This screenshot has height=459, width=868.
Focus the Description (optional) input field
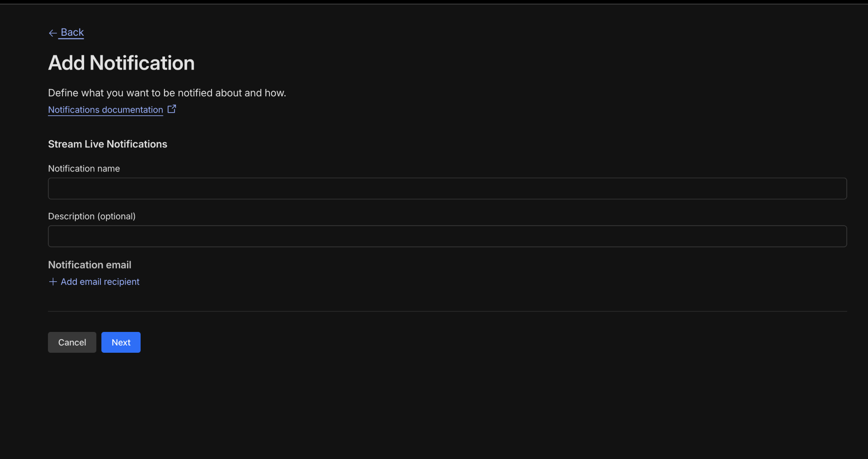[447, 237]
